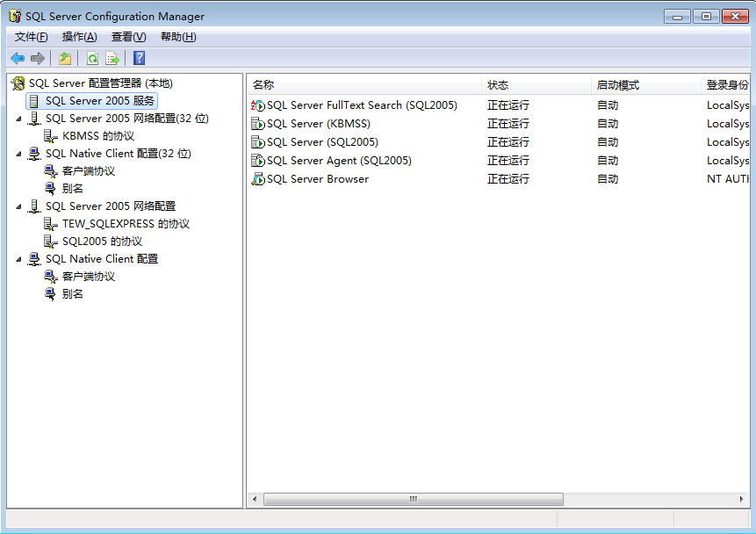The image size is (756, 534).
Task: Click the Back arrow toolbar icon
Action: tap(18, 58)
